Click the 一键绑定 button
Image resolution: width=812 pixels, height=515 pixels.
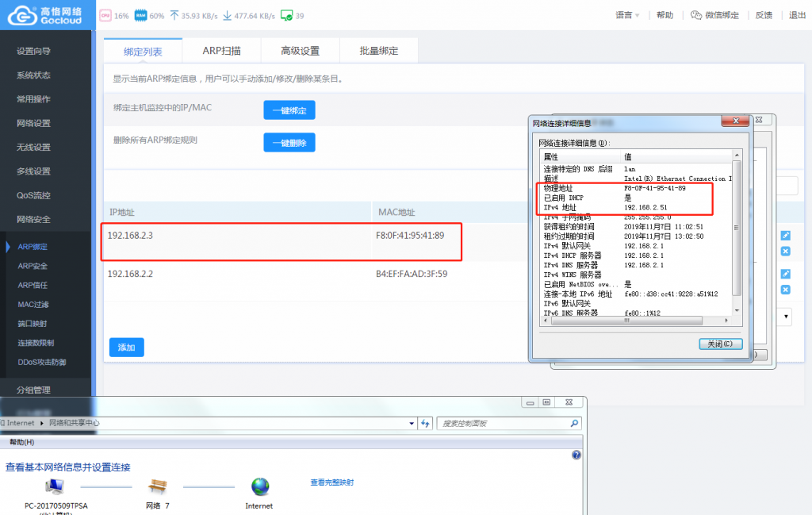click(289, 110)
